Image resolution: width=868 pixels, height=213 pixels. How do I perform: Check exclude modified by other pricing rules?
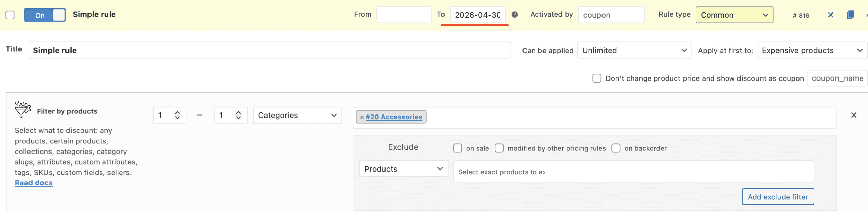tap(499, 148)
